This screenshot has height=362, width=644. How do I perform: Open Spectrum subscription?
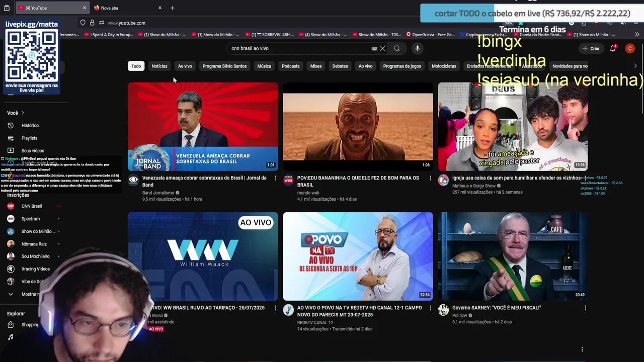tap(30, 219)
